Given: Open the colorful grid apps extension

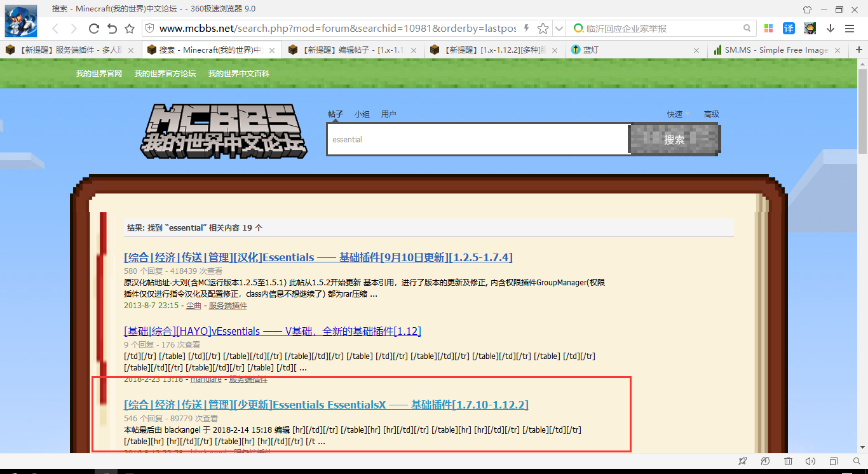Looking at the screenshot, I should click(769, 29).
